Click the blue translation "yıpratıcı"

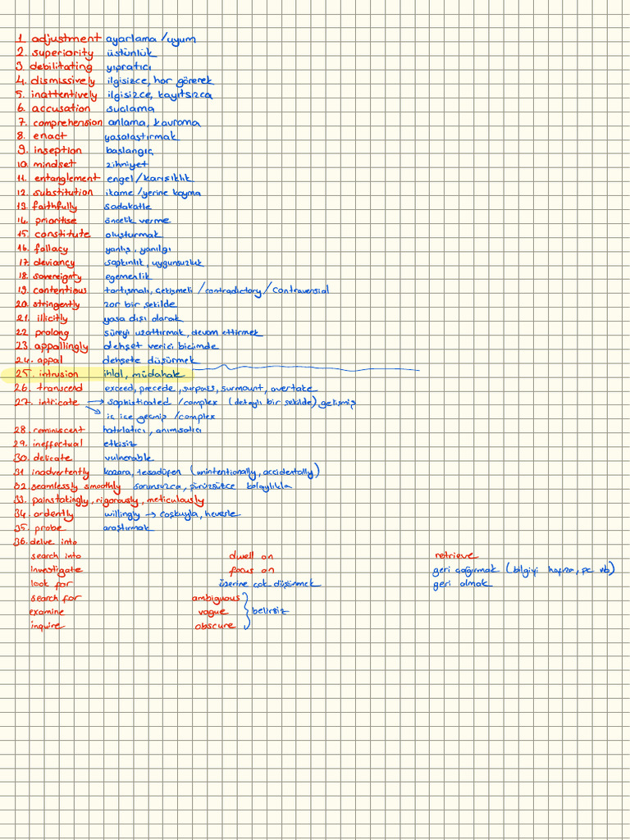click(129, 68)
